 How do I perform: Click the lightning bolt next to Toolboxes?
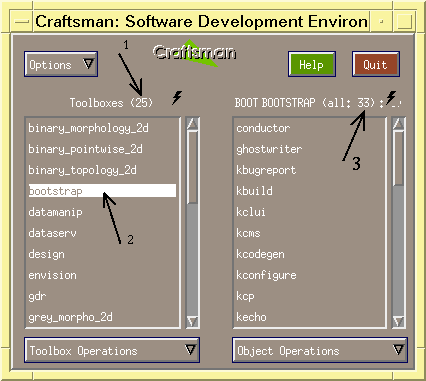click(177, 98)
